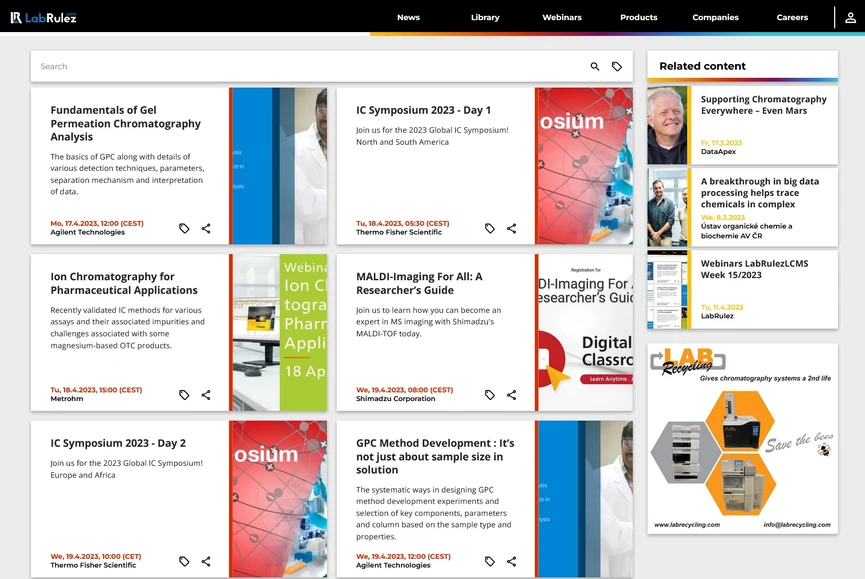The width and height of the screenshot is (865, 579).
Task: Open MALDI-Imaging For All title
Action: 419,283
